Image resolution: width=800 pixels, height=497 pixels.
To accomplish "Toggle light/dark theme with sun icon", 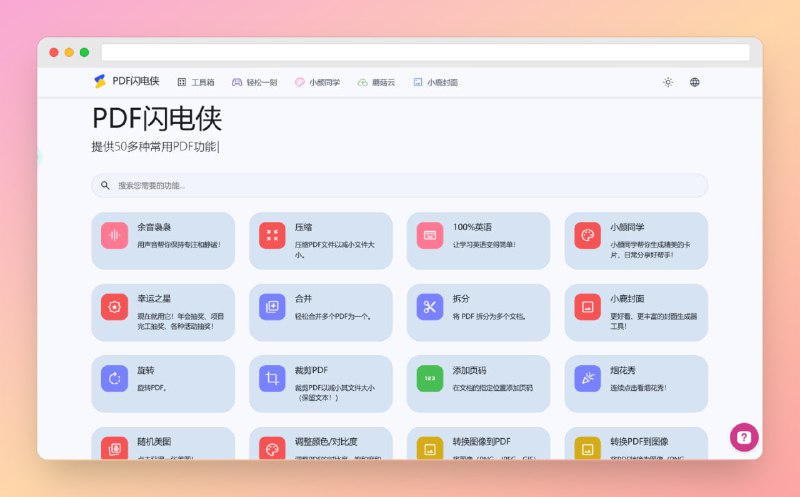I will (668, 82).
